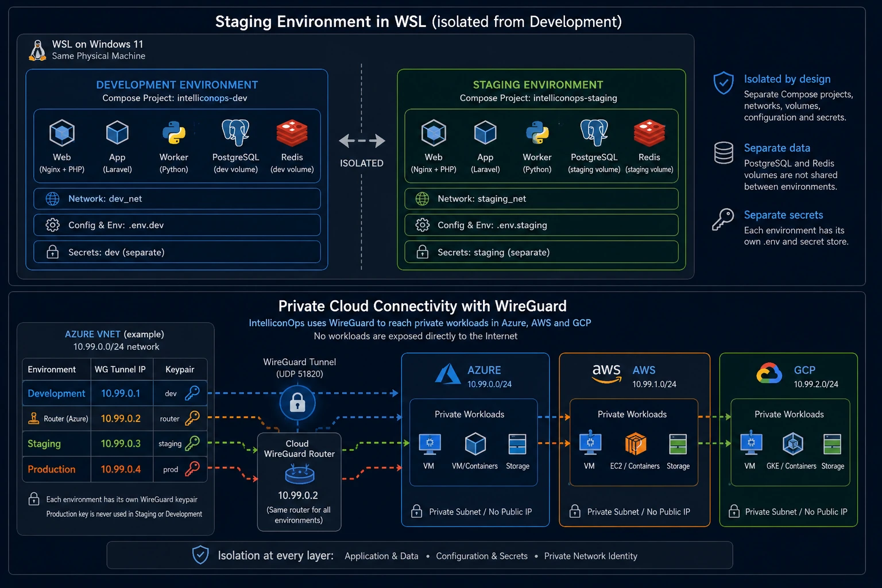The height and width of the screenshot is (588, 882).
Task: Click the lock icon beside WireGuard keypair note
Action: click(34, 499)
